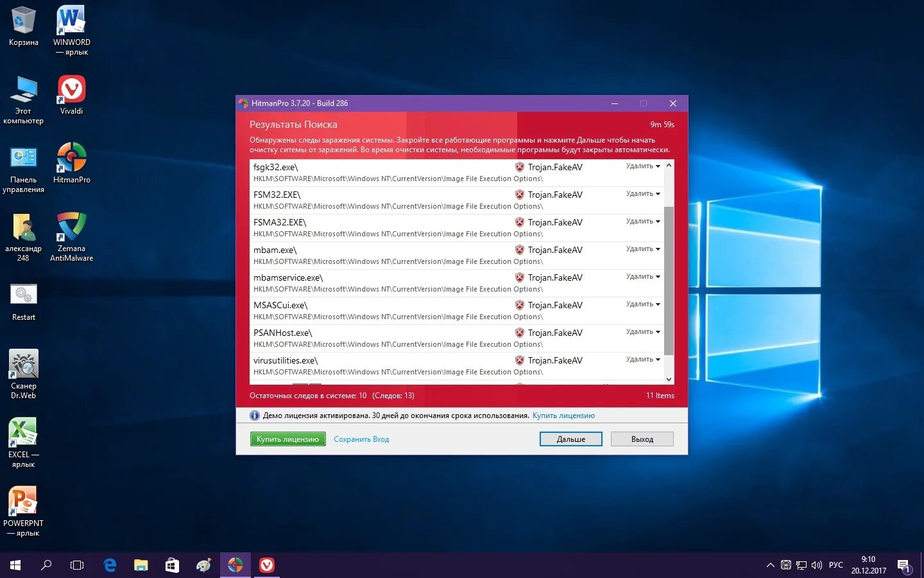The width and height of the screenshot is (924, 578).
Task: Open the Paint palette app on the taskbar
Action: click(x=203, y=565)
